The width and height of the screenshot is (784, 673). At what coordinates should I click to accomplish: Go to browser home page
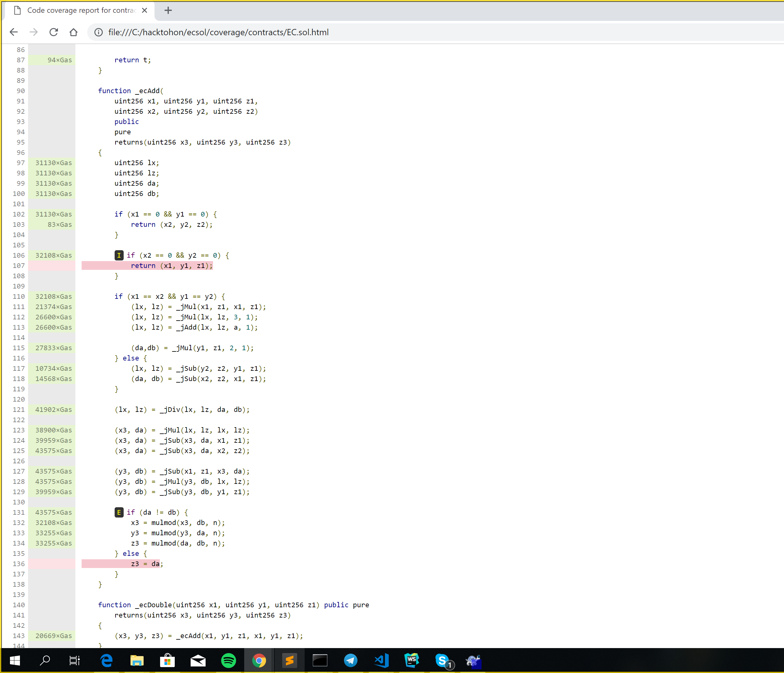[x=74, y=32]
